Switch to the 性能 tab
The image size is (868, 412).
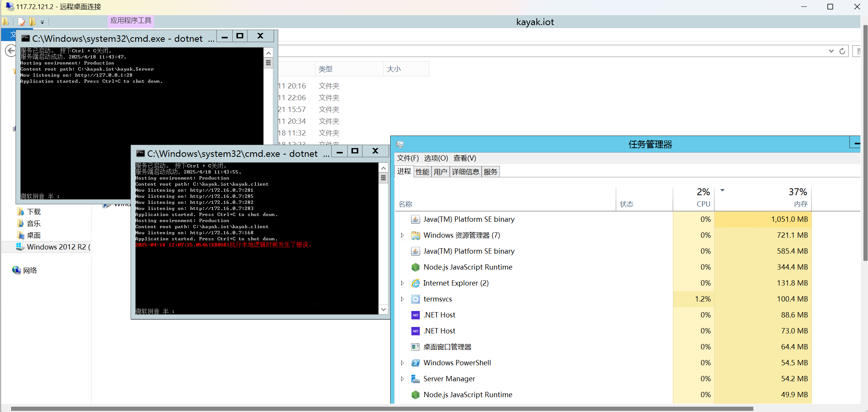[x=422, y=172]
